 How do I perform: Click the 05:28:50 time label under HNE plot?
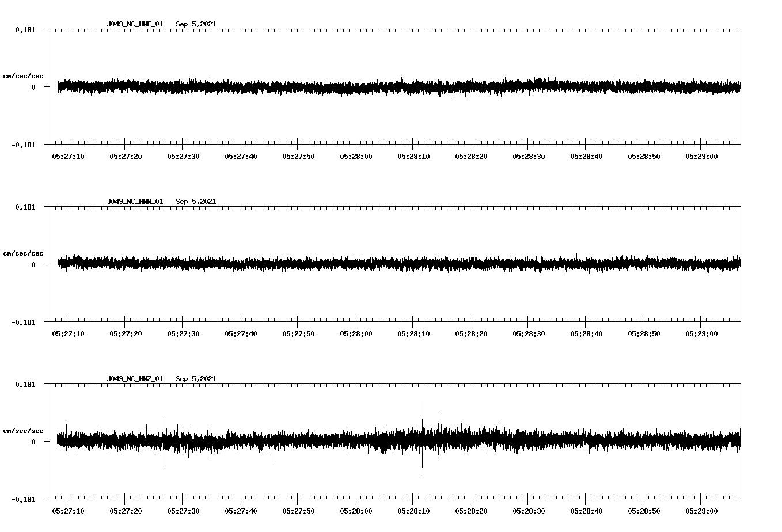(x=644, y=156)
